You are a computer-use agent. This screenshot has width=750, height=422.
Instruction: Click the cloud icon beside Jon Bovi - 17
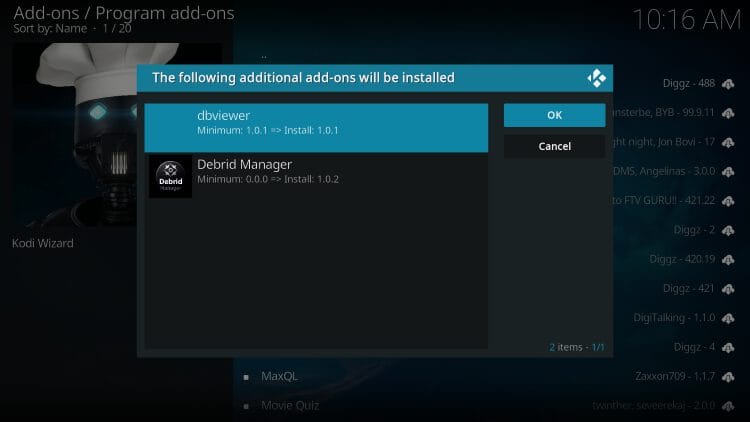[728, 143]
